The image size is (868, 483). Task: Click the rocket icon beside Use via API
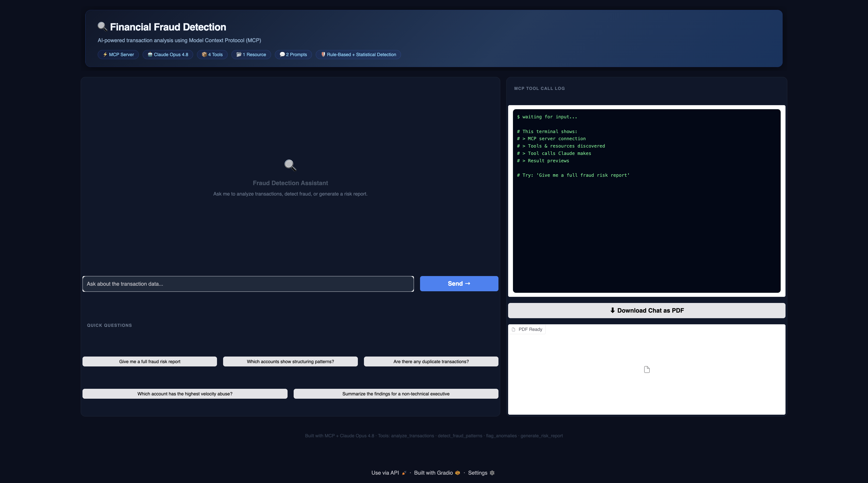pyautogui.click(x=404, y=473)
